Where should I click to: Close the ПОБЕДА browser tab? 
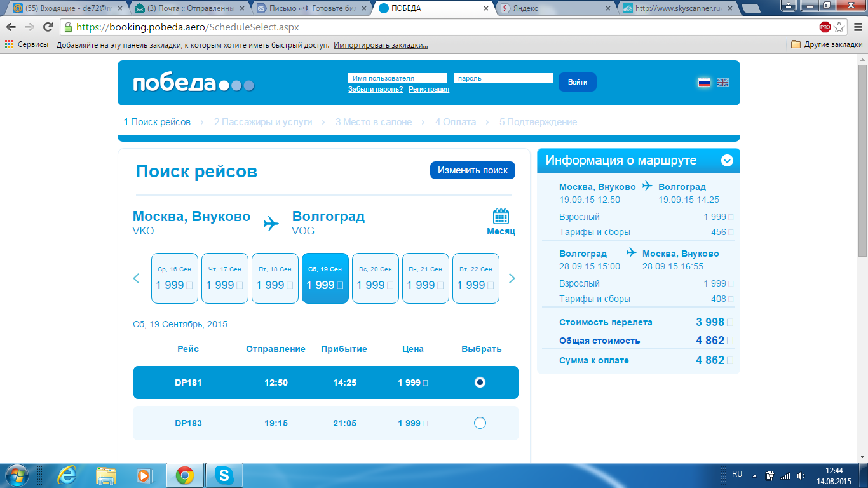pos(486,8)
